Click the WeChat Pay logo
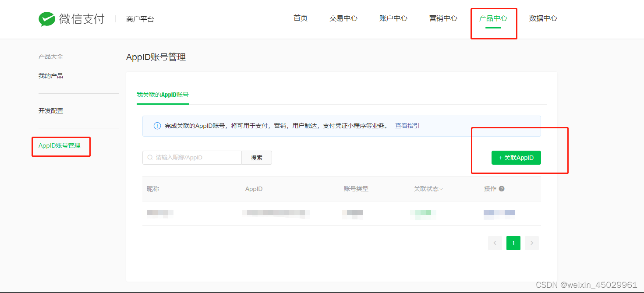This screenshot has height=293, width=644. coord(71,19)
